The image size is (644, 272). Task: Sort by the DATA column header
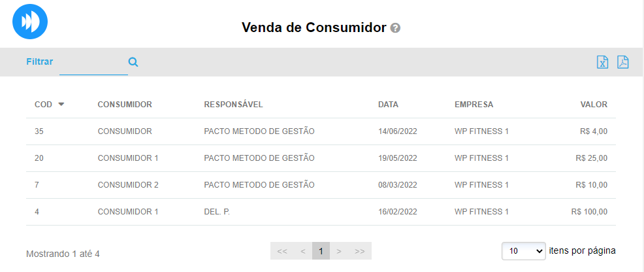(388, 105)
